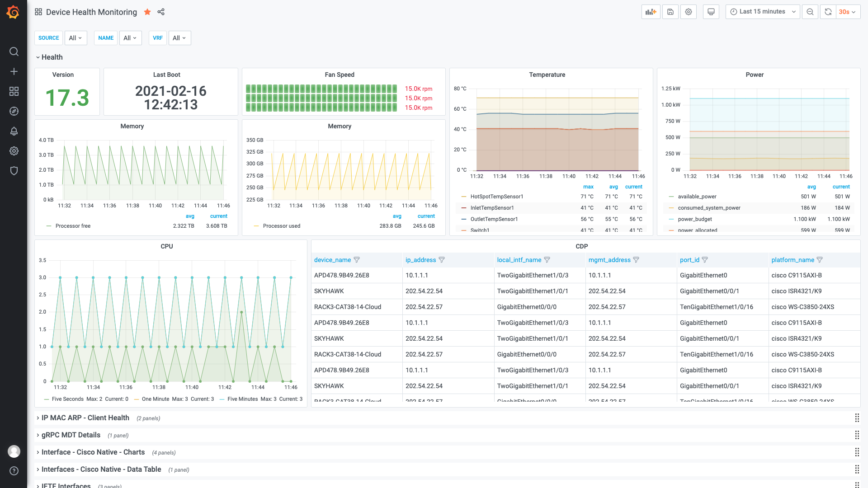Refresh dashboard with the refresh icon
The height and width of the screenshot is (488, 868).
point(828,12)
